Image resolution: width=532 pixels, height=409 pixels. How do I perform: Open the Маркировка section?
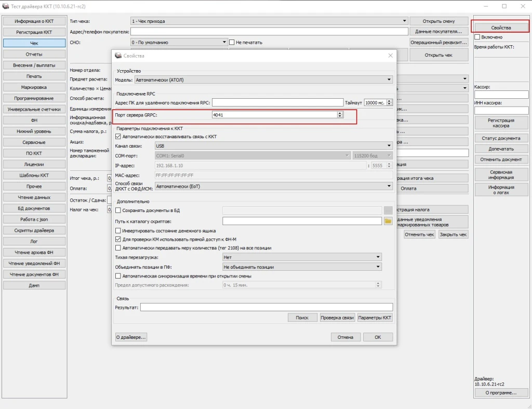[x=34, y=87]
